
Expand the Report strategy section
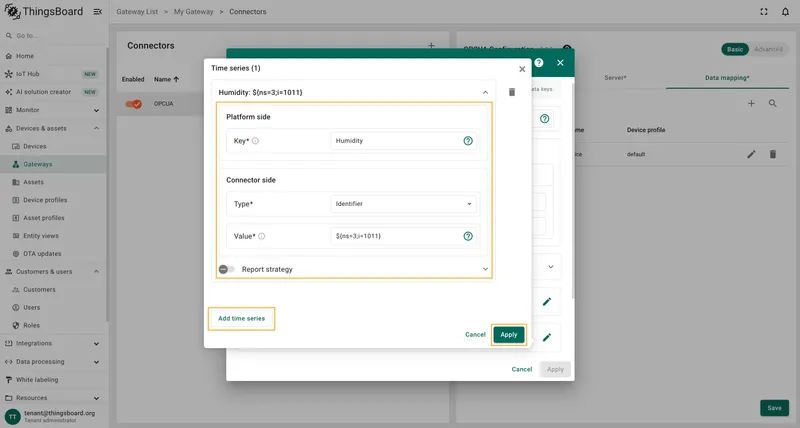pyautogui.click(x=485, y=269)
